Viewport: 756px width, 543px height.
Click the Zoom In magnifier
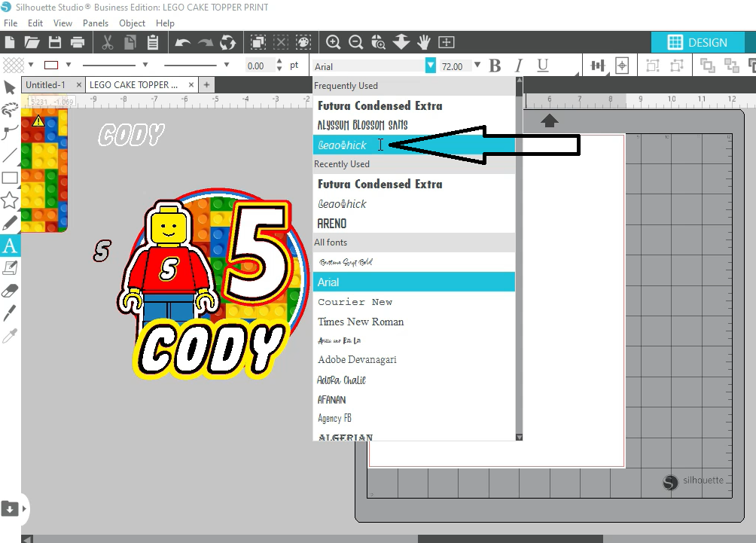pos(333,42)
